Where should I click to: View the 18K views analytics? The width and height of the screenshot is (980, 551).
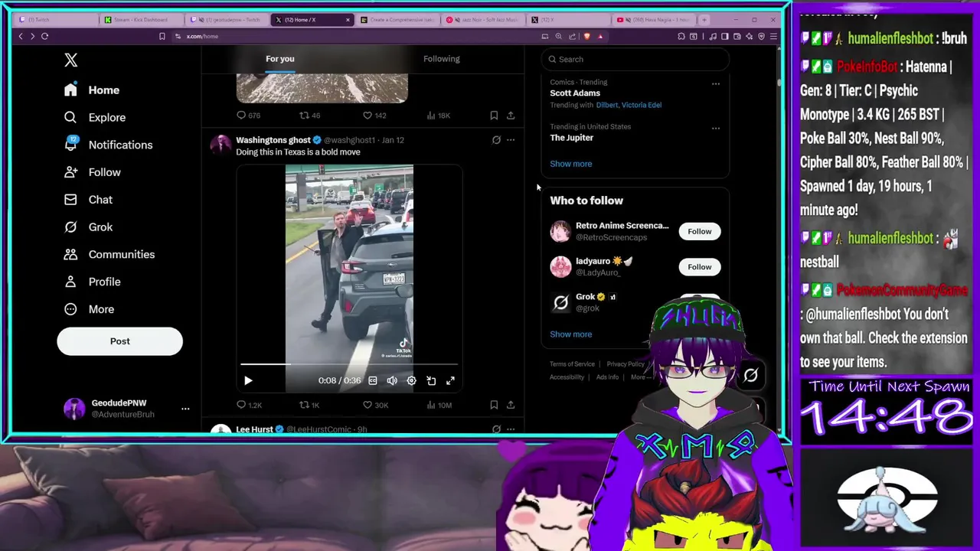(x=438, y=116)
